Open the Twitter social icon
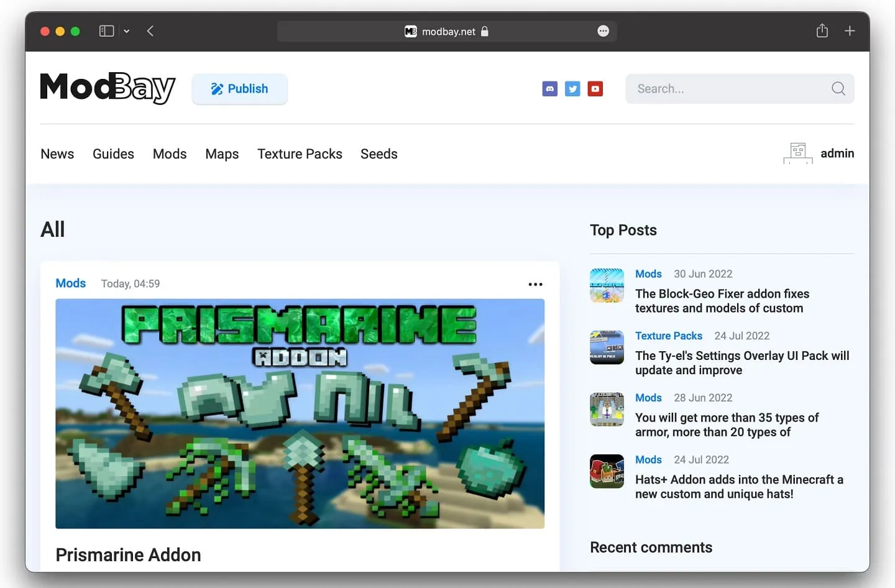 click(x=572, y=89)
